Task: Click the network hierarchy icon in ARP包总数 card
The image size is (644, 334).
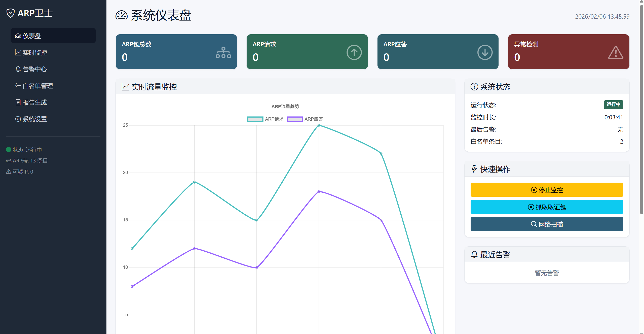Action: 223,52
